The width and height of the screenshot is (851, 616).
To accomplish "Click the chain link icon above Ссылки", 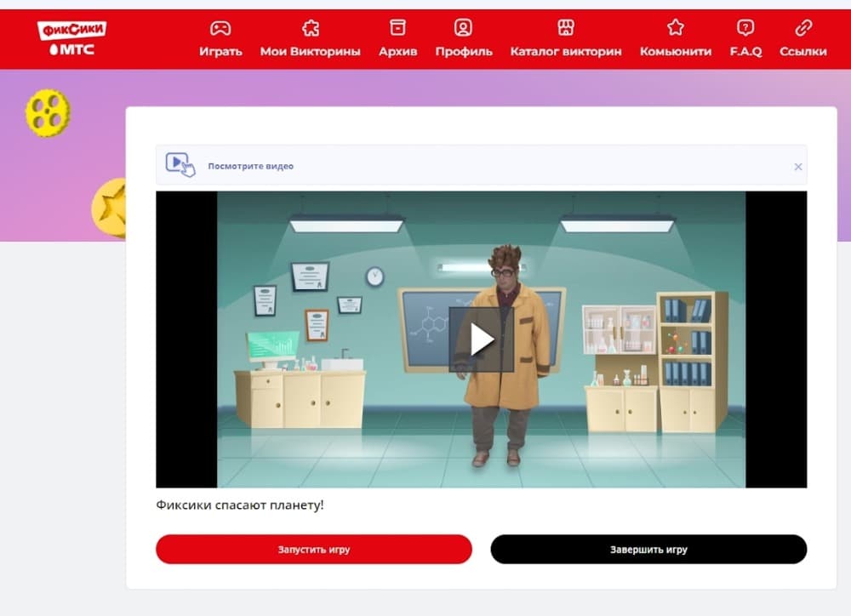I will click(803, 27).
